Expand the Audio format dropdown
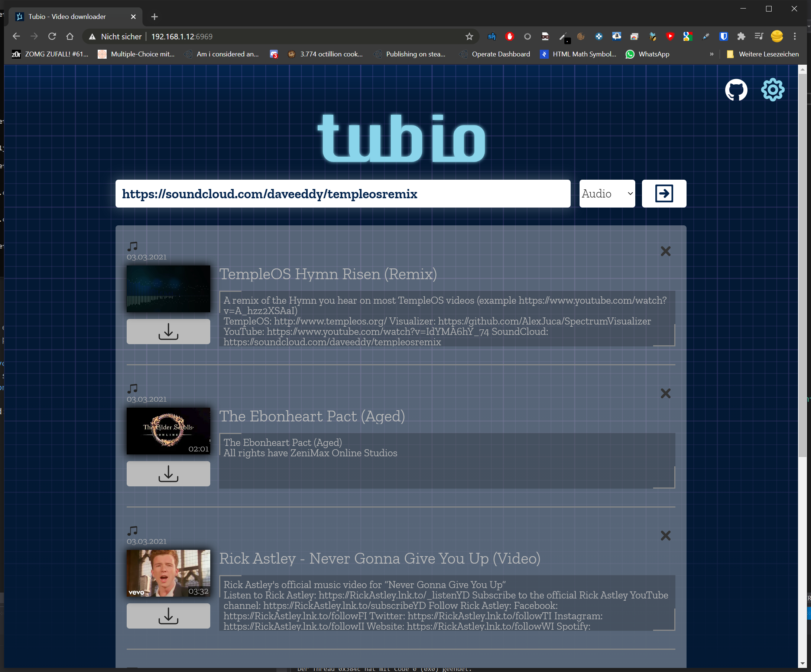The image size is (811, 672). 607,193
